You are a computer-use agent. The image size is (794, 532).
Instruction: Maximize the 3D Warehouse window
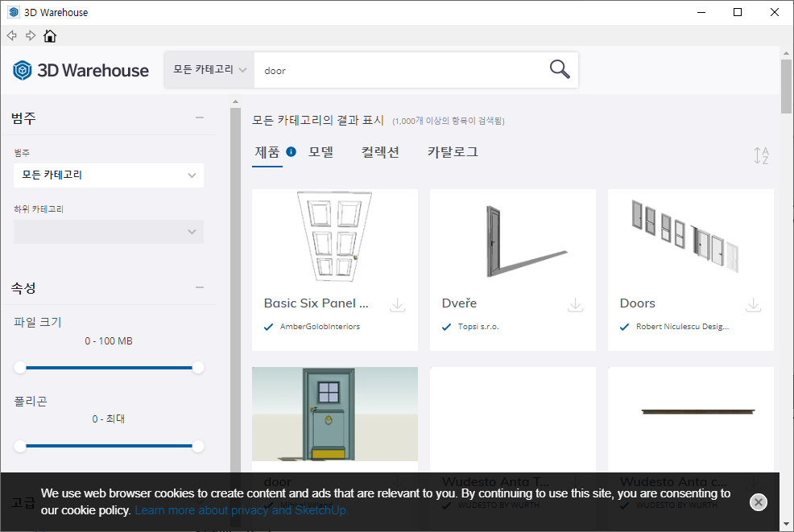click(738, 12)
